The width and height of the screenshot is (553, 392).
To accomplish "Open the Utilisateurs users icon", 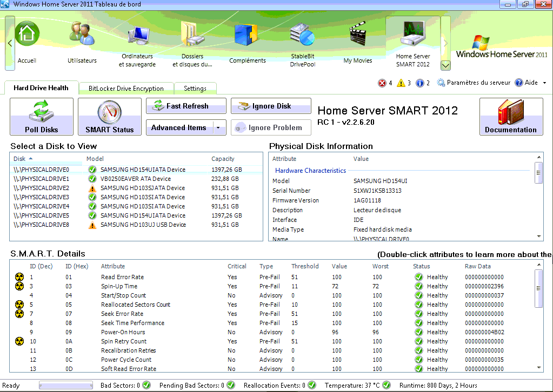I will pyautogui.click(x=82, y=34).
